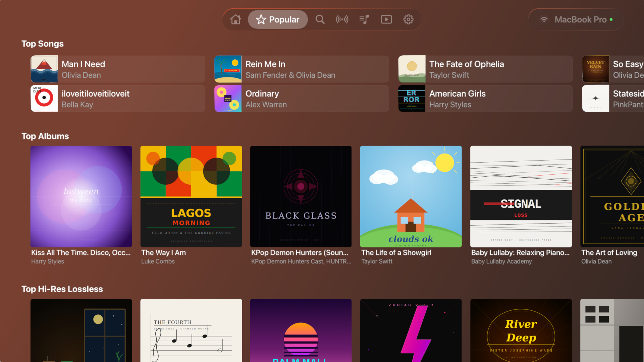Open 'The Life of a Showgirl' album art

[411, 196]
